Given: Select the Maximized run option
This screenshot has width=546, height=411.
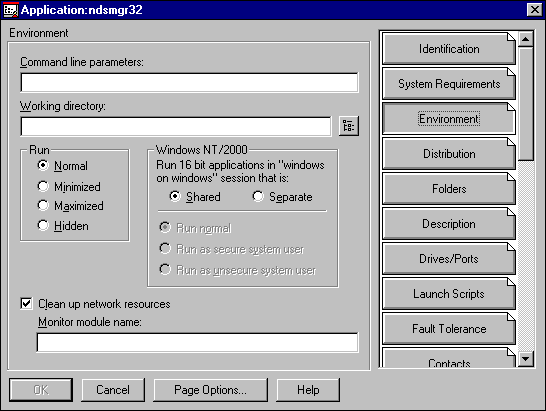Looking at the screenshot, I should tap(70, 206).
